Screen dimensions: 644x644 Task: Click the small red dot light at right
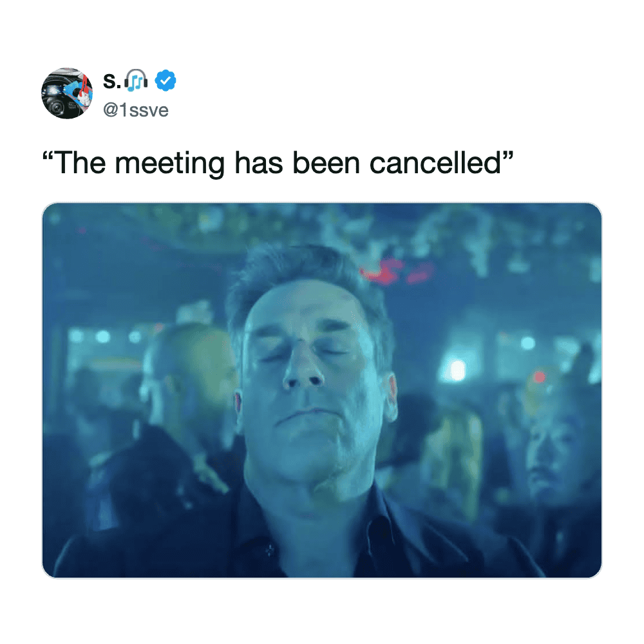click(540, 376)
